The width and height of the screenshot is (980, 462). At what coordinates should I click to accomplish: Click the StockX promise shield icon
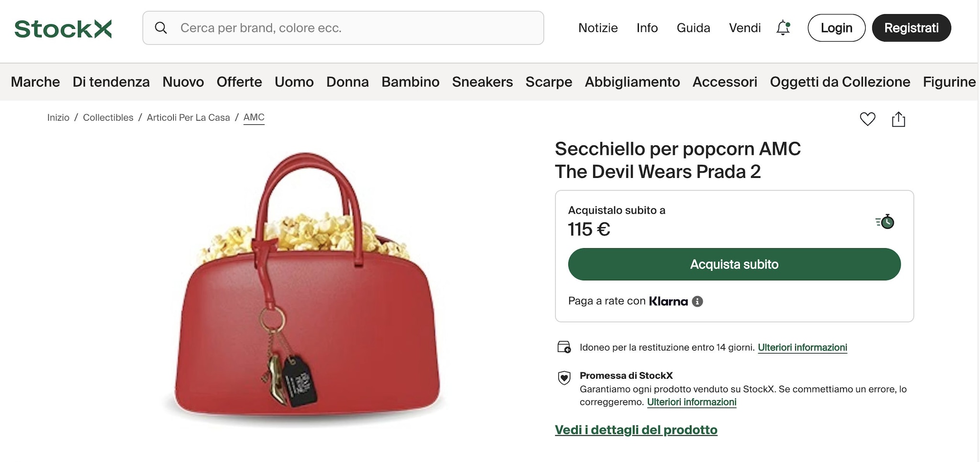click(x=565, y=378)
